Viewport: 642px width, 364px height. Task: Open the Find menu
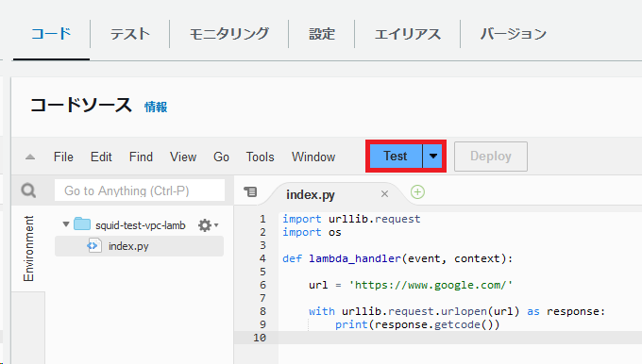(141, 157)
